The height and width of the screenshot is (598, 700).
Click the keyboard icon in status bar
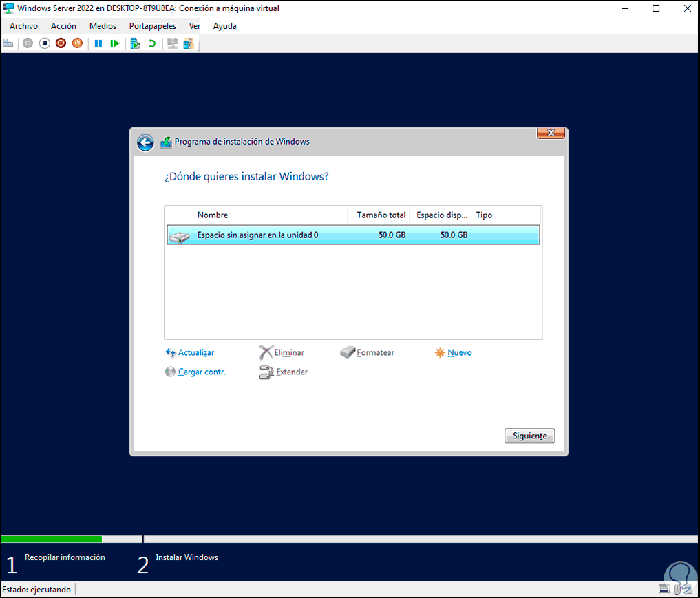tap(664, 589)
